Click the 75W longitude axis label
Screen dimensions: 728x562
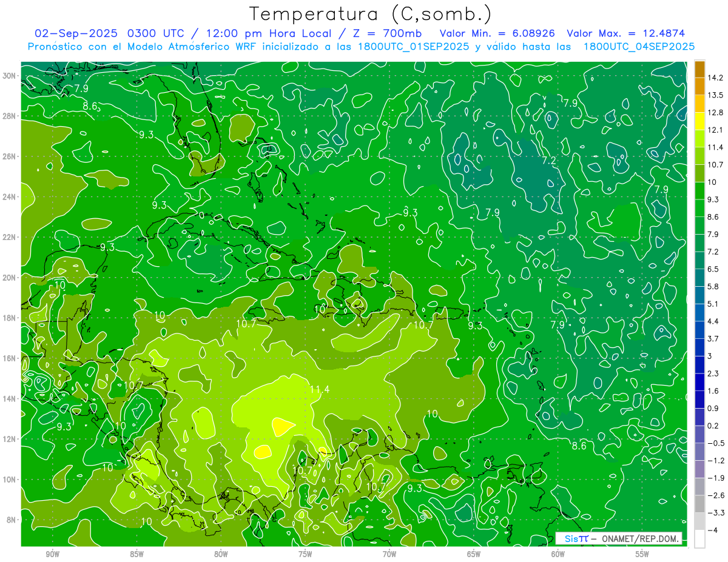(x=305, y=554)
